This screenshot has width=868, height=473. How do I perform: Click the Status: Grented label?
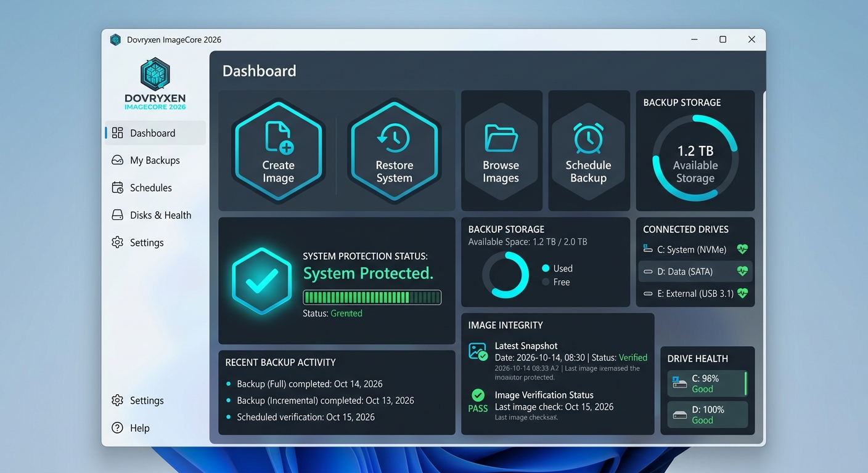332,313
